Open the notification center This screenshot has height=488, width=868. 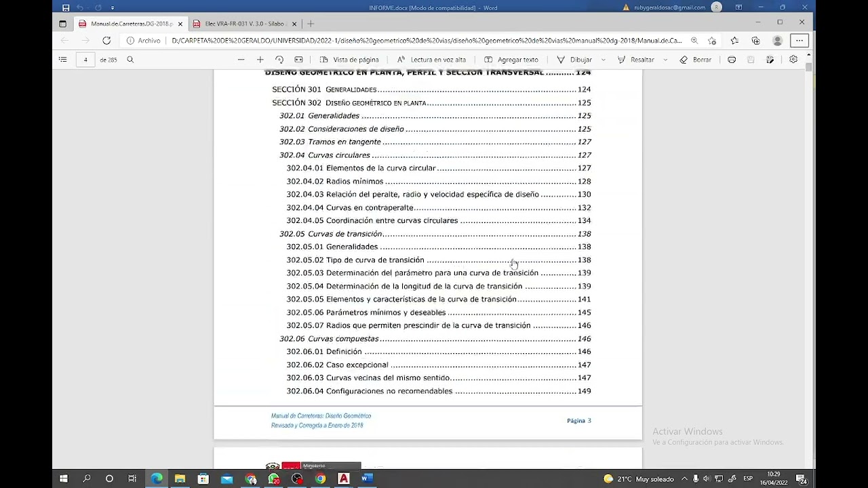pyautogui.click(x=801, y=479)
